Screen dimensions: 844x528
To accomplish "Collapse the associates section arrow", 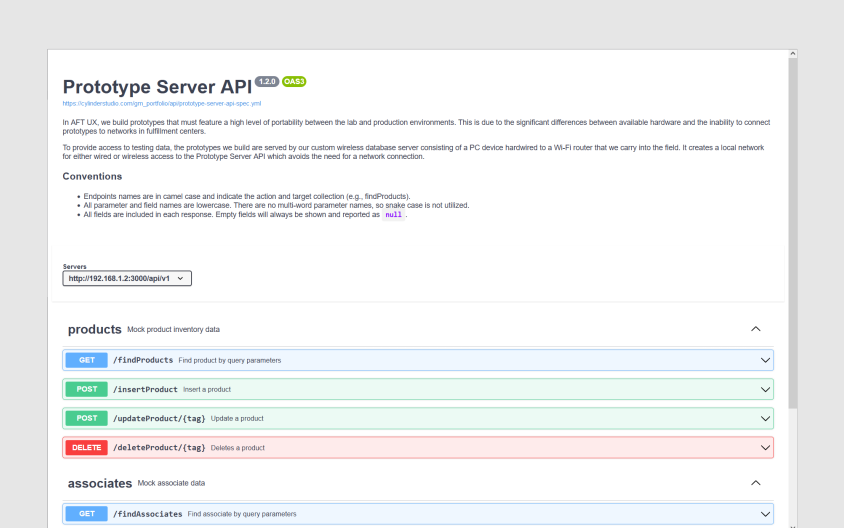I will click(756, 483).
